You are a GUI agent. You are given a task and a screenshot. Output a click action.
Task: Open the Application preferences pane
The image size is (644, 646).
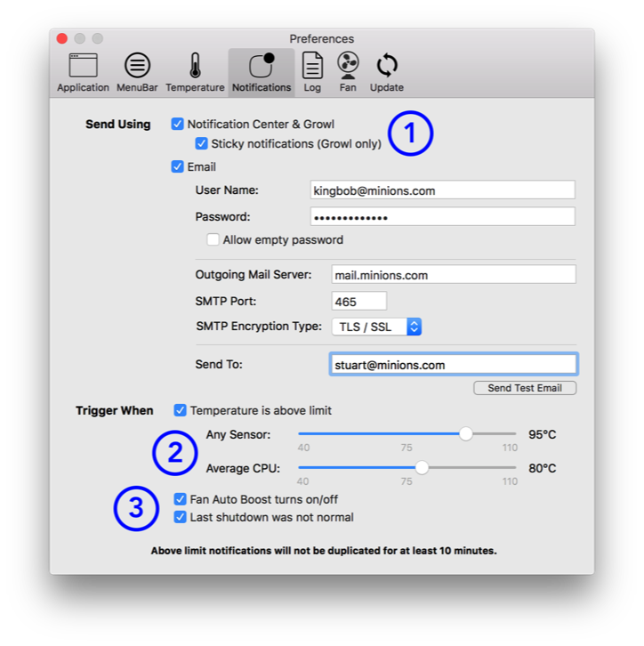point(83,72)
